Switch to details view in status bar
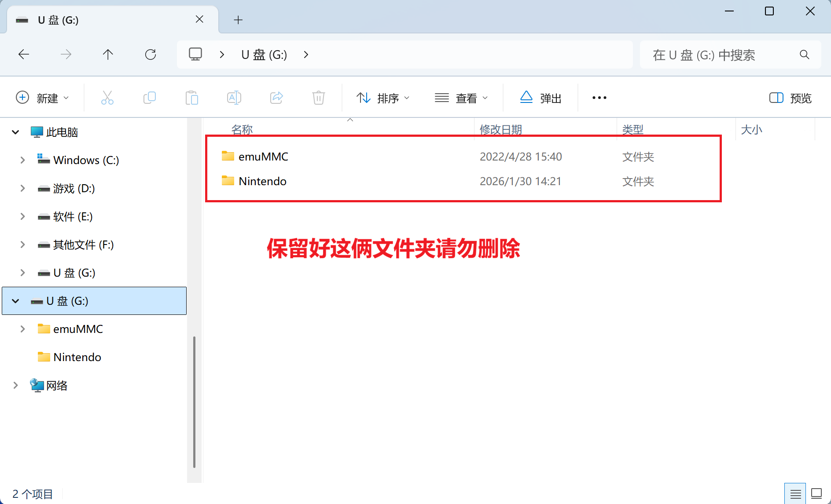 pos(795,494)
